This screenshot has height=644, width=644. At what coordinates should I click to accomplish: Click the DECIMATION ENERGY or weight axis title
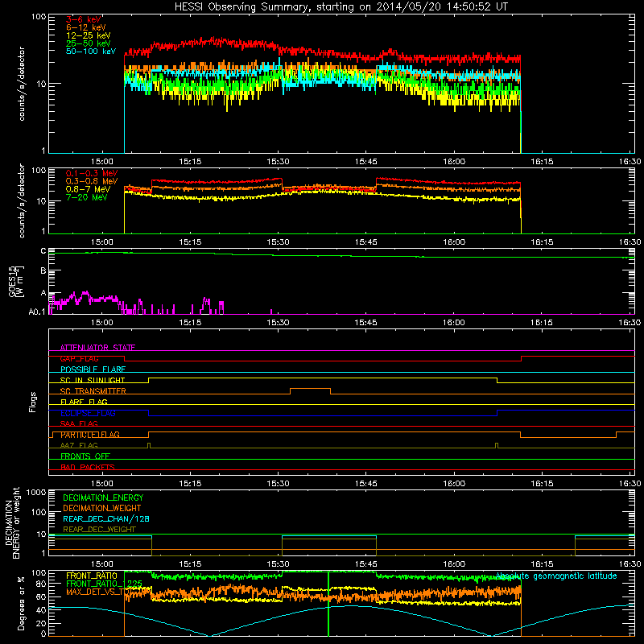12,522
